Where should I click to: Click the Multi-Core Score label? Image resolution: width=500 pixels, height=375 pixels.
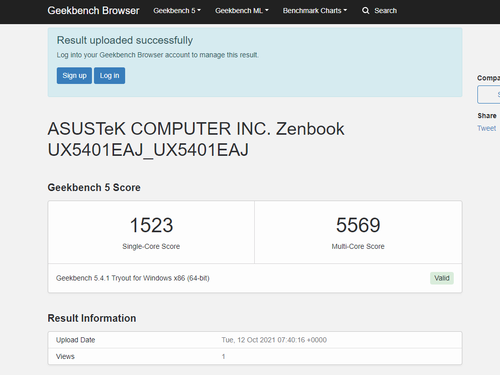tap(358, 246)
